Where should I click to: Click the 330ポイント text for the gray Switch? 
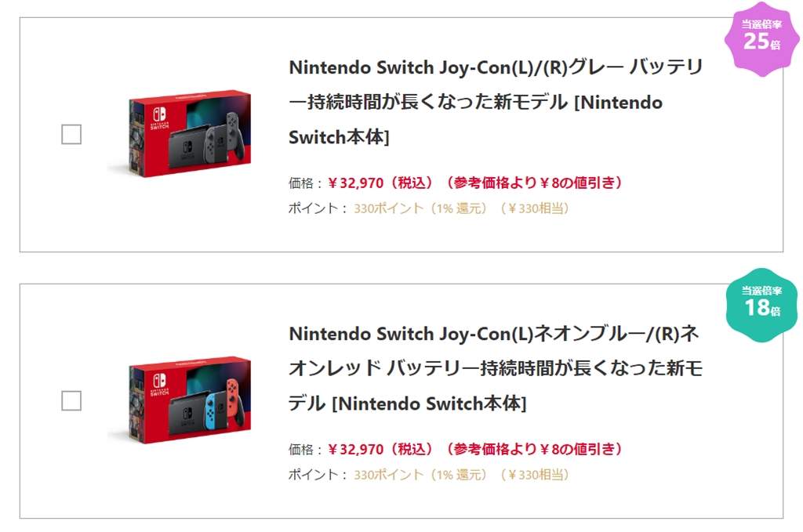coord(388,208)
